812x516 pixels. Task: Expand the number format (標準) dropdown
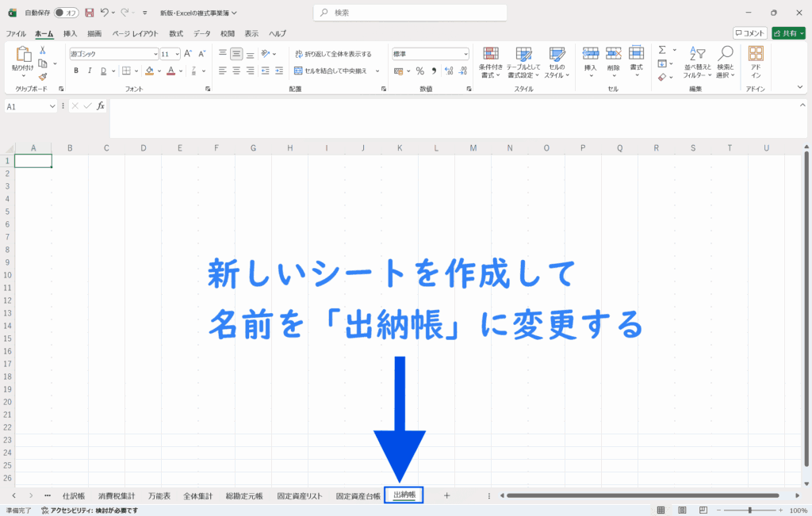465,54
